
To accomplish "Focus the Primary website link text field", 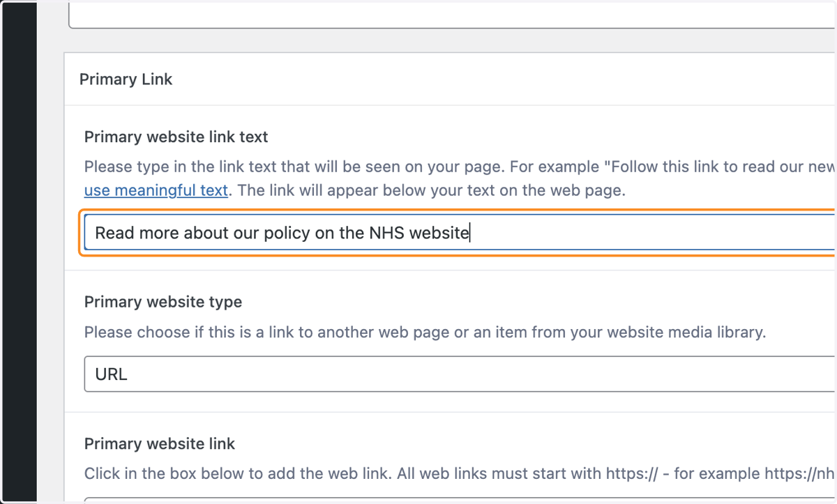I will point(460,233).
